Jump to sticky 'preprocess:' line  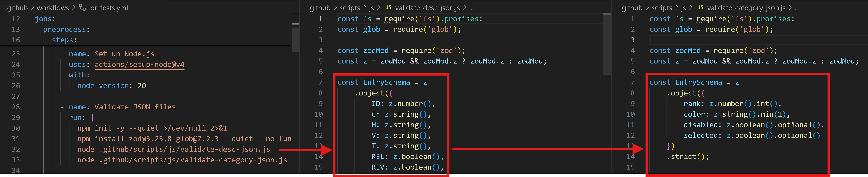point(66,29)
